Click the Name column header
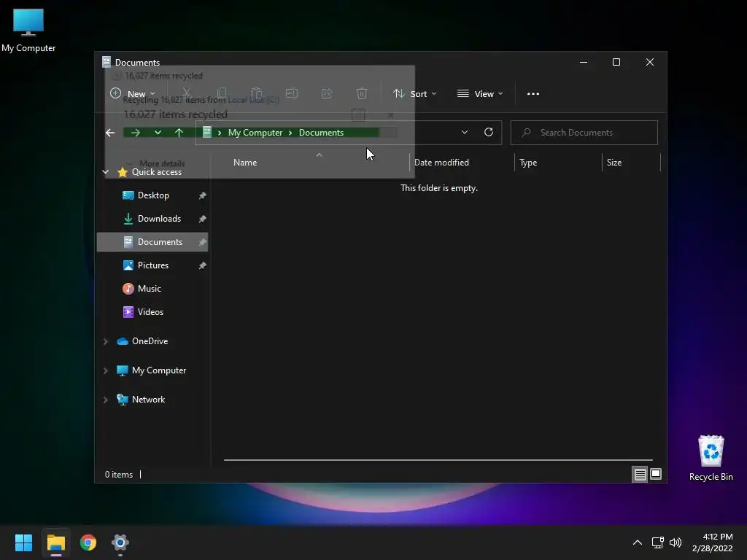 coord(245,163)
